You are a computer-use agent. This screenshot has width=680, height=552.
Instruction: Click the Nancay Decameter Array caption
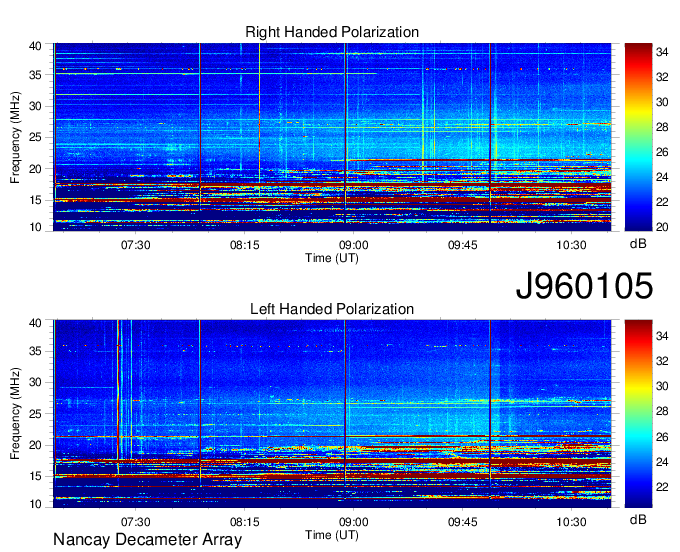coord(147,539)
